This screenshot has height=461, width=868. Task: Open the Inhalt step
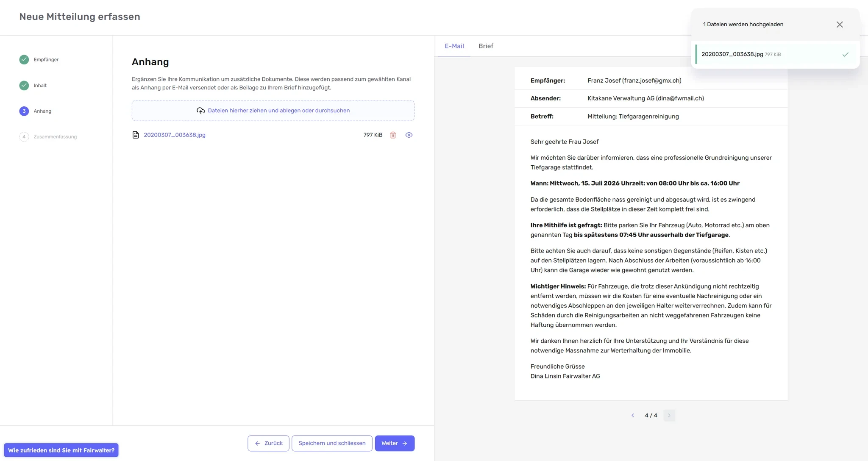click(x=33, y=85)
